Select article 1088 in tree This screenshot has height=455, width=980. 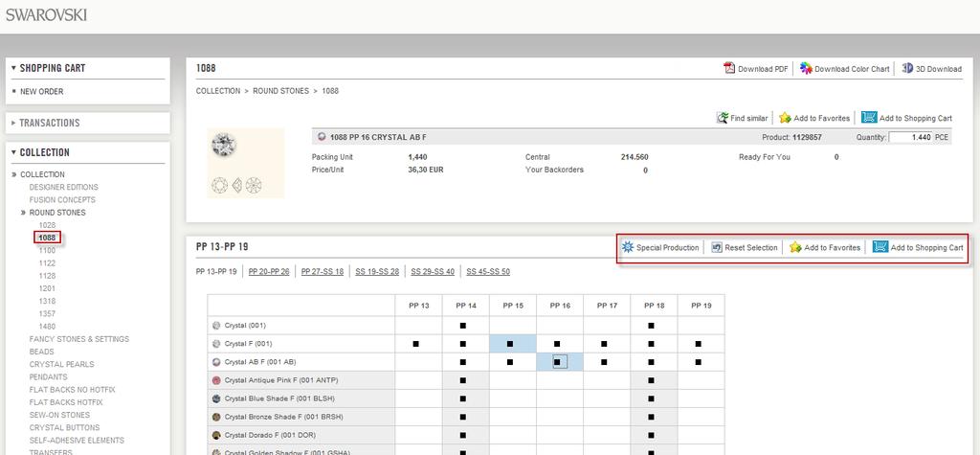coord(47,238)
